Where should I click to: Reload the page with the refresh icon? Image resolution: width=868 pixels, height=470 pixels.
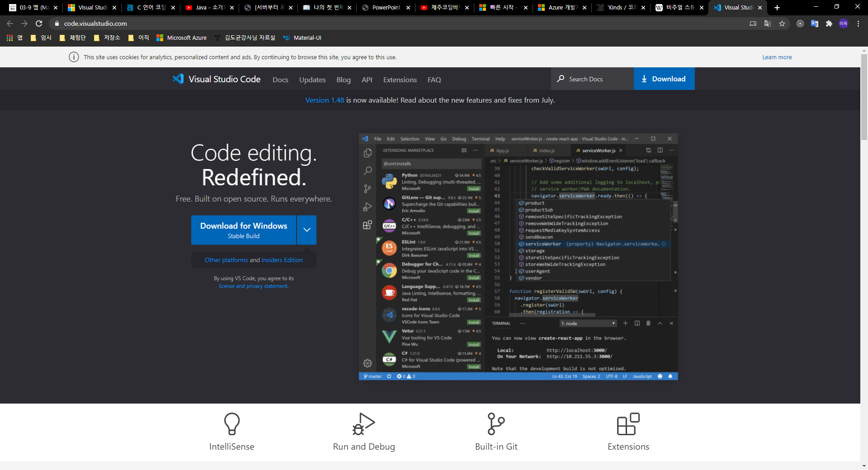click(39, 23)
